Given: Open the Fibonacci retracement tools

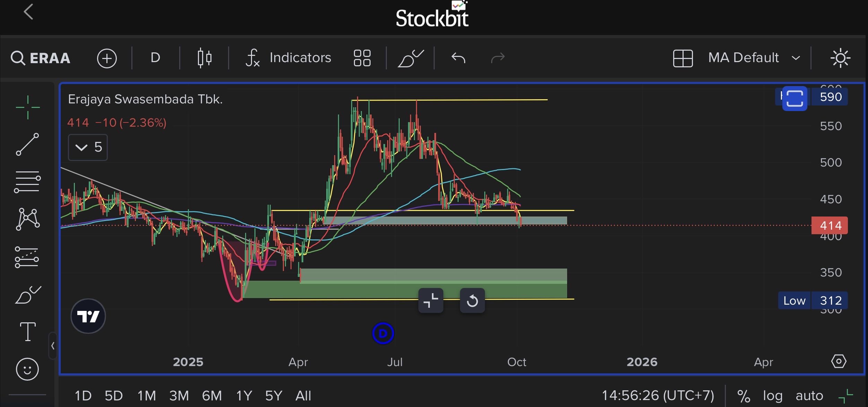Looking at the screenshot, I should click(x=28, y=181).
